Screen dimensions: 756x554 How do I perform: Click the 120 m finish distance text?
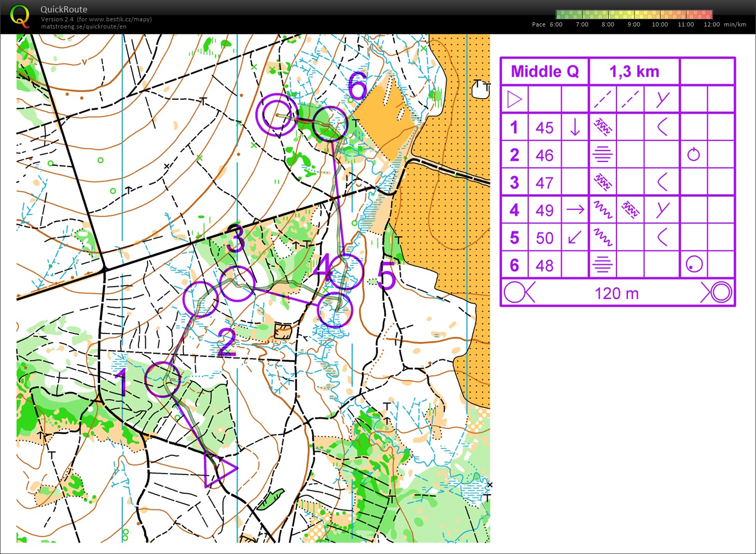click(x=616, y=293)
